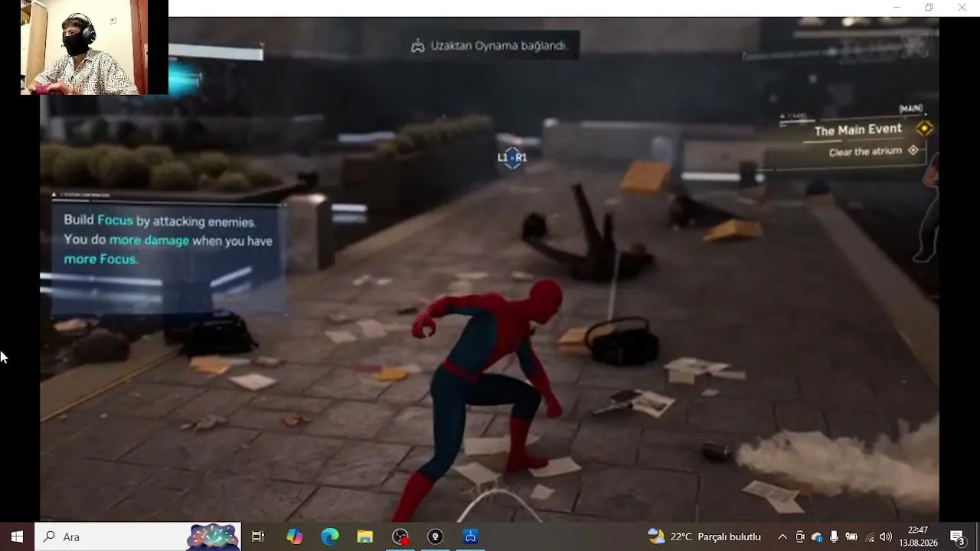980x551 pixels.
Task: Click the Meet Now camera tray icon
Action: [799, 536]
